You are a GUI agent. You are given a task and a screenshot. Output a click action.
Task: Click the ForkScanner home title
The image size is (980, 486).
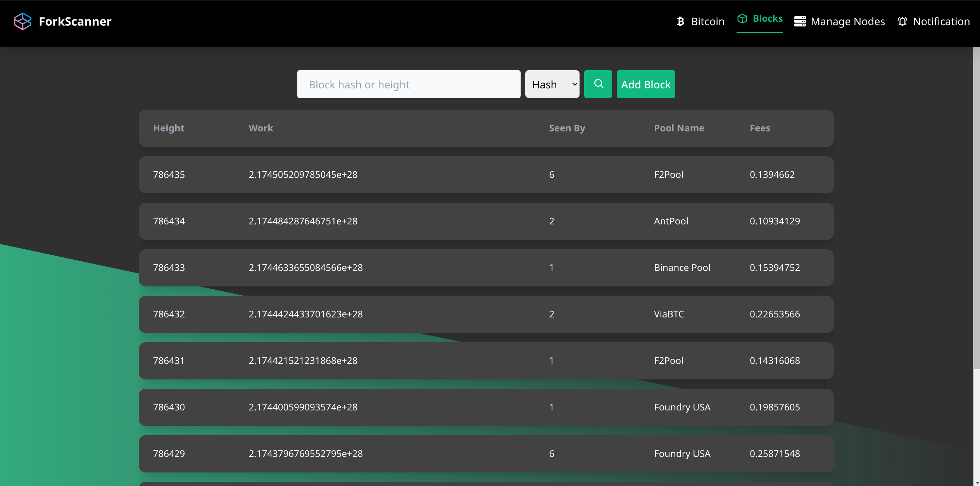75,21
